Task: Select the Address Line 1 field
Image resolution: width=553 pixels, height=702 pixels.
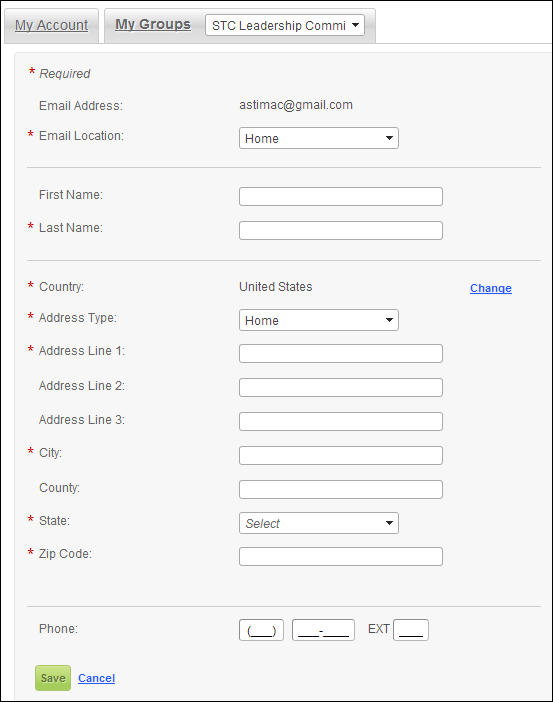Action: click(341, 353)
